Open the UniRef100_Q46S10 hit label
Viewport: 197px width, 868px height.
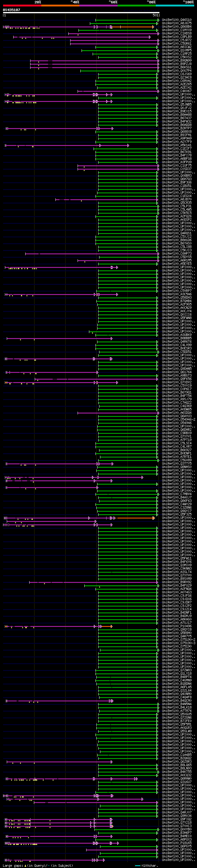(177, 20)
